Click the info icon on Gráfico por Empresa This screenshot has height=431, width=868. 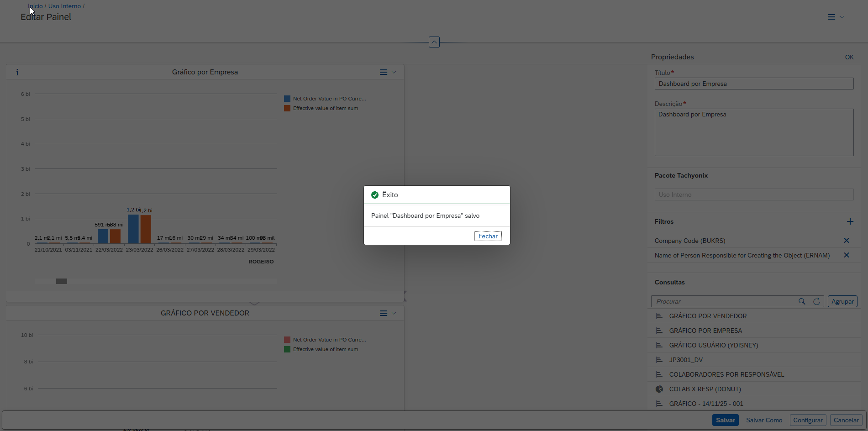point(17,72)
